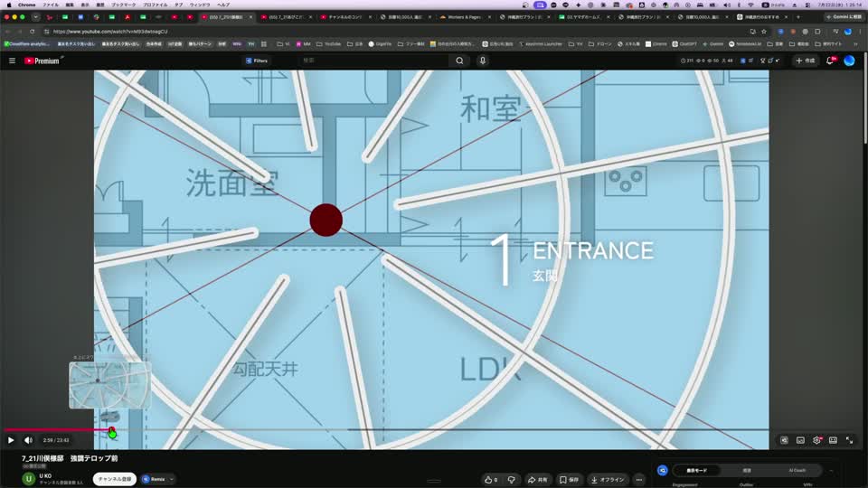The width and height of the screenshot is (868, 488).
Task: Open the ブックマーク menu
Action: 123,5
